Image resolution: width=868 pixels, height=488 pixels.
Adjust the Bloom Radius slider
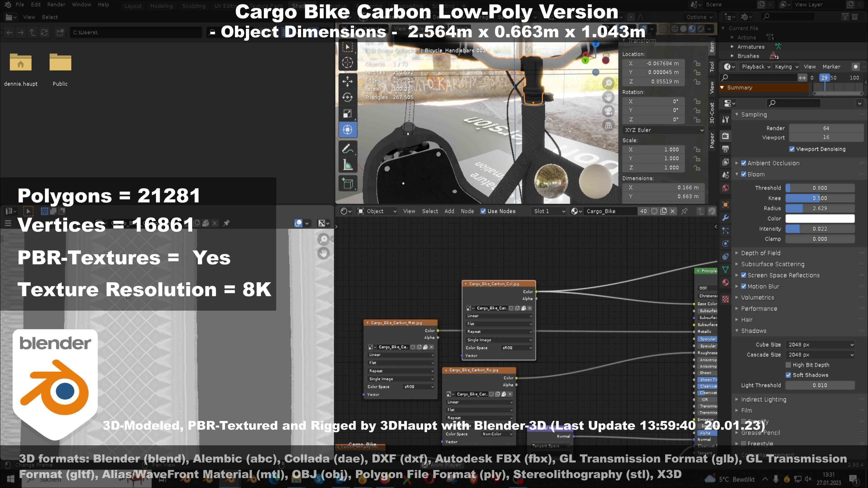pos(820,208)
